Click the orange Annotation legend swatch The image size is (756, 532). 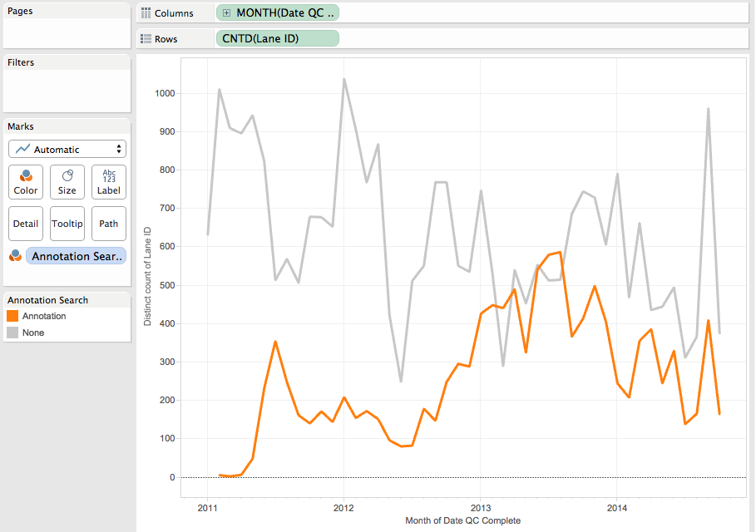tap(12, 316)
